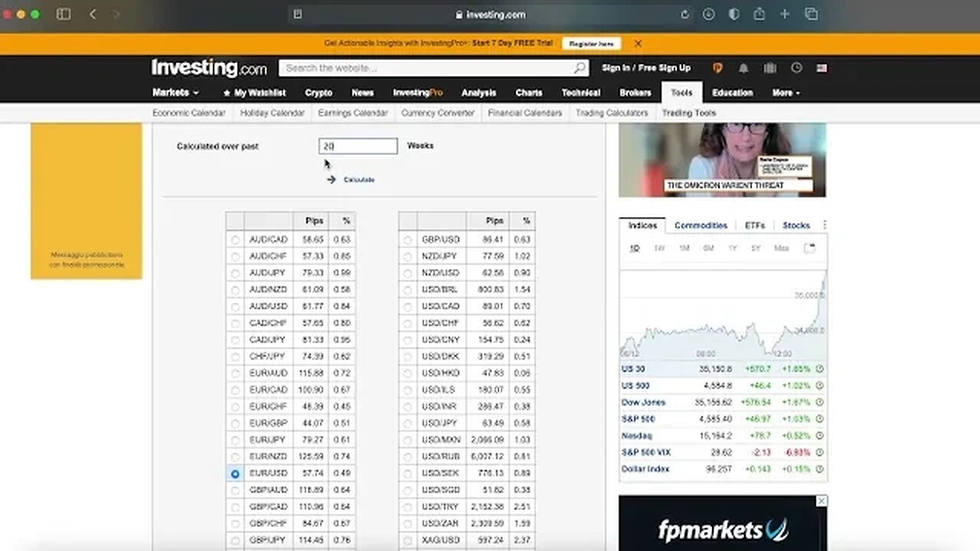
Task: Open the Currency Converter submenu link
Action: click(x=438, y=112)
